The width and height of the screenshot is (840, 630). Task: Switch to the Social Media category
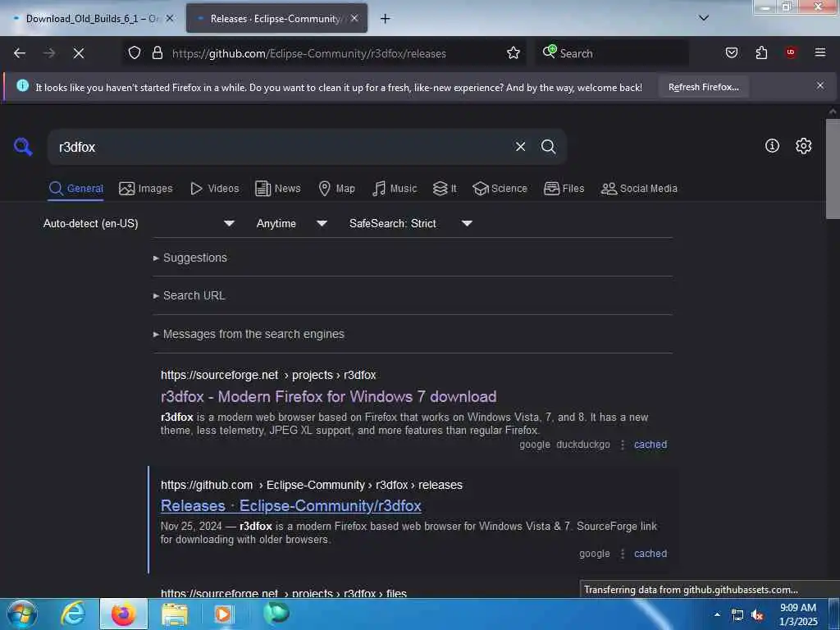point(639,189)
